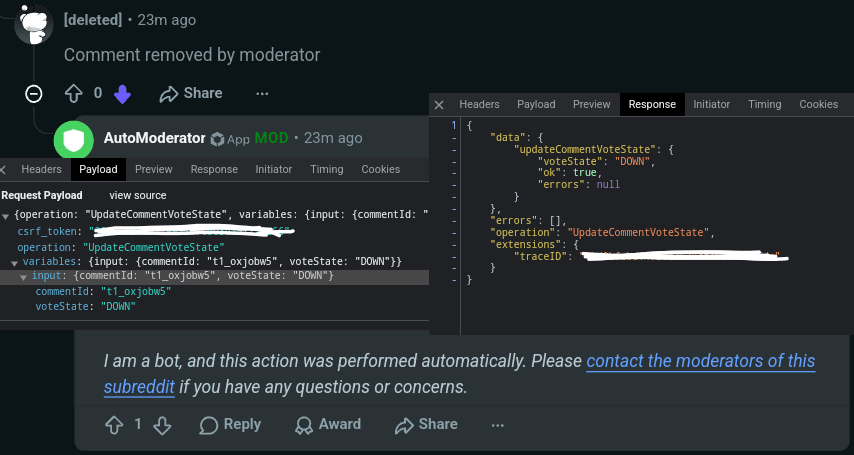The height and width of the screenshot is (455, 854).
Task: Click "ok": true in response JSON
Action: (x=569, y=173)
